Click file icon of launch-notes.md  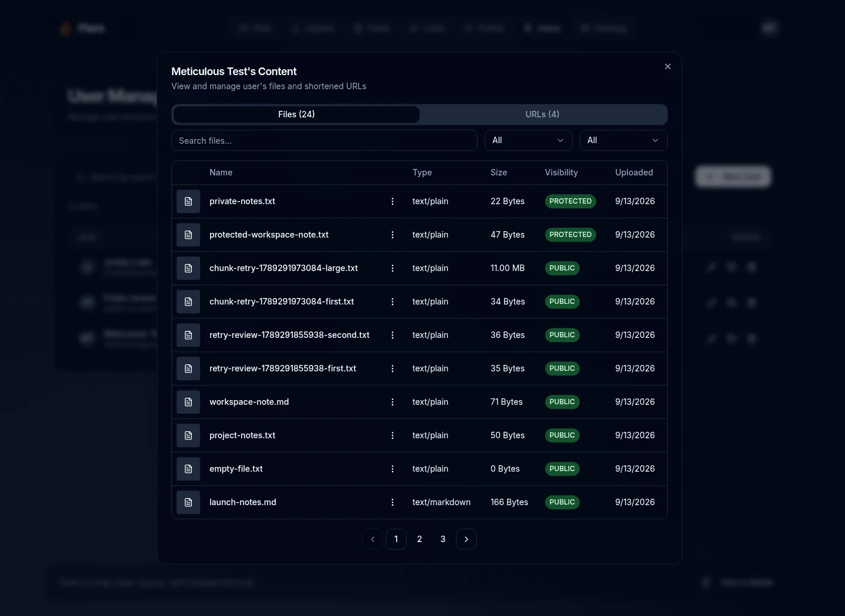pyautogui.click(x=188, y=502)
